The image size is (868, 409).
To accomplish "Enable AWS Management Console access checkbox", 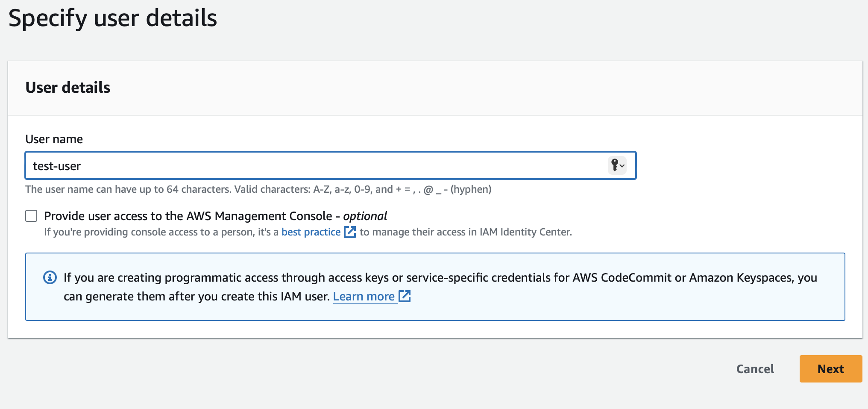I will 31,216.
